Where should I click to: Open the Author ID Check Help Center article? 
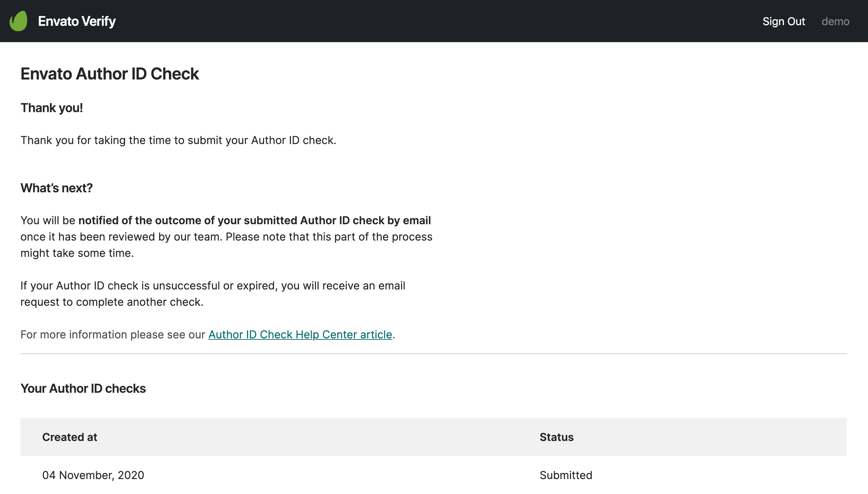pos(300,335)
